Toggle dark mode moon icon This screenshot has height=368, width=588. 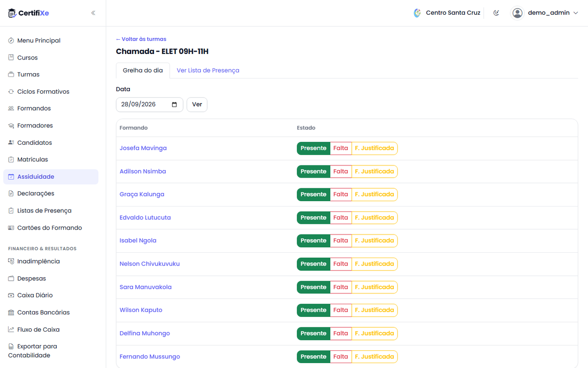(496, 13)
